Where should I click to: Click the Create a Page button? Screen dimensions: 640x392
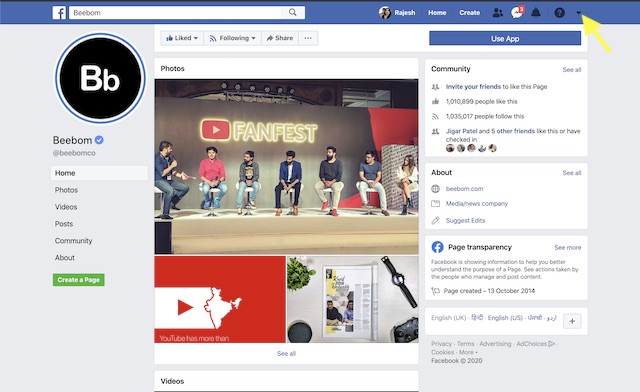(79, 280)
